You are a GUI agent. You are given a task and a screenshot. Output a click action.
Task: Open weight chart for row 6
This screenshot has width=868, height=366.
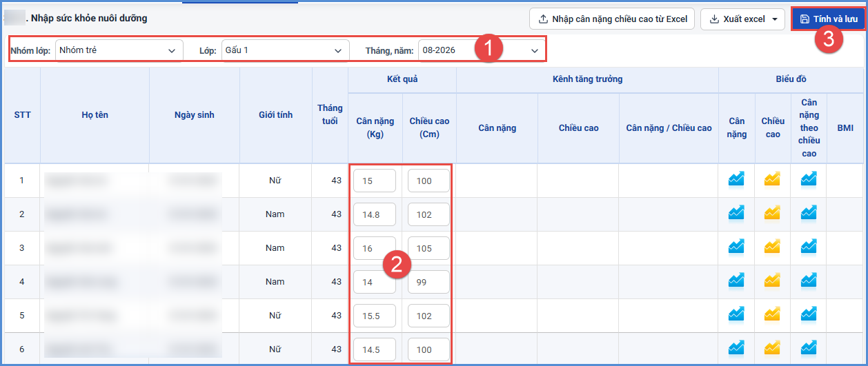click(736, 348)
